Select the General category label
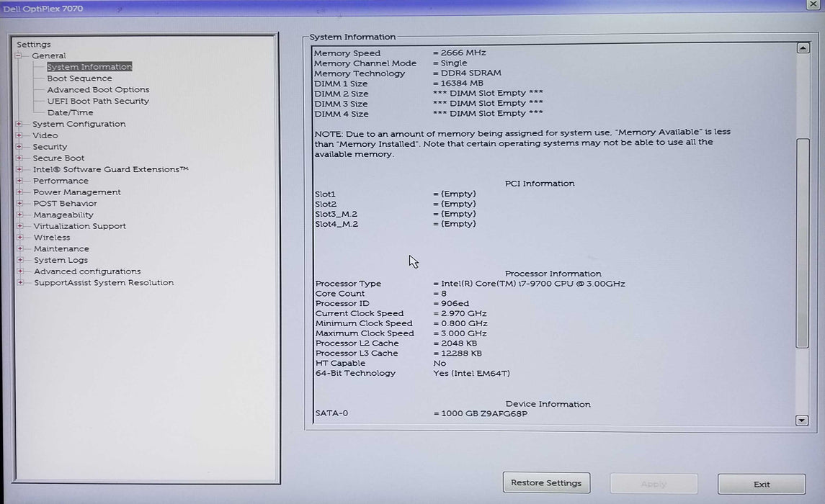825x504 pixels. [x=49, y=55]
